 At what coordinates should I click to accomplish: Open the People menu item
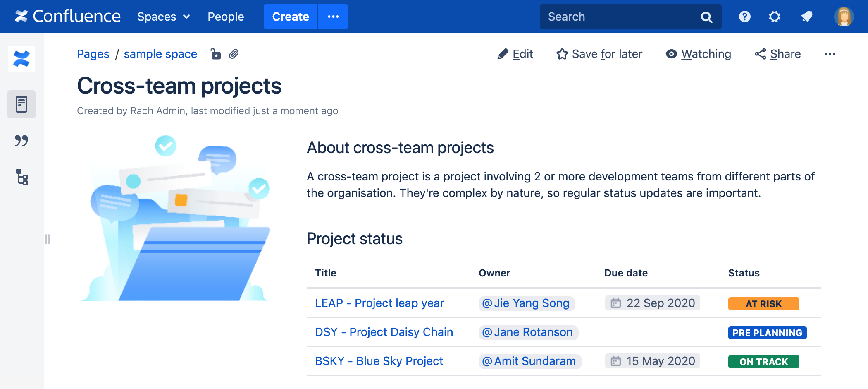[x=226, y=17]
